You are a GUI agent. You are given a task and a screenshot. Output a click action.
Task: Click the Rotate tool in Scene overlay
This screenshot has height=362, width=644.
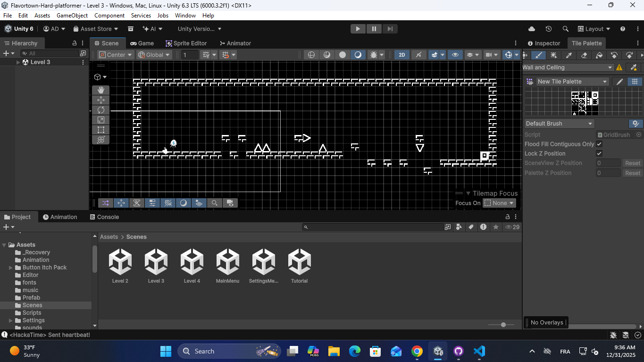pos(100,110)
